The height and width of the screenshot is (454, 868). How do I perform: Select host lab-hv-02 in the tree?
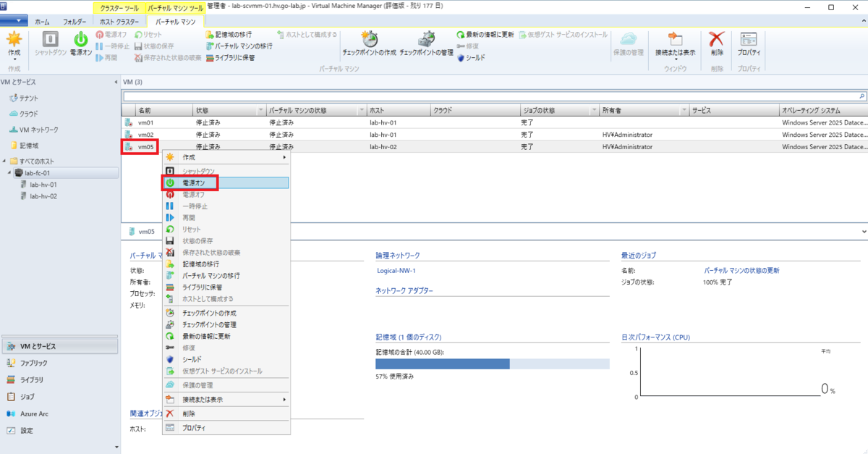tap(43, 196)
